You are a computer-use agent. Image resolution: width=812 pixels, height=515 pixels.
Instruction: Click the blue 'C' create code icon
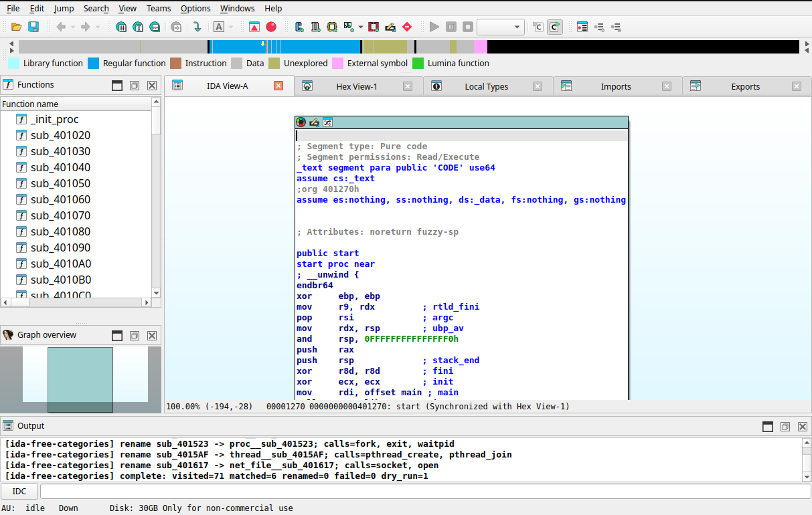[299, 27]
